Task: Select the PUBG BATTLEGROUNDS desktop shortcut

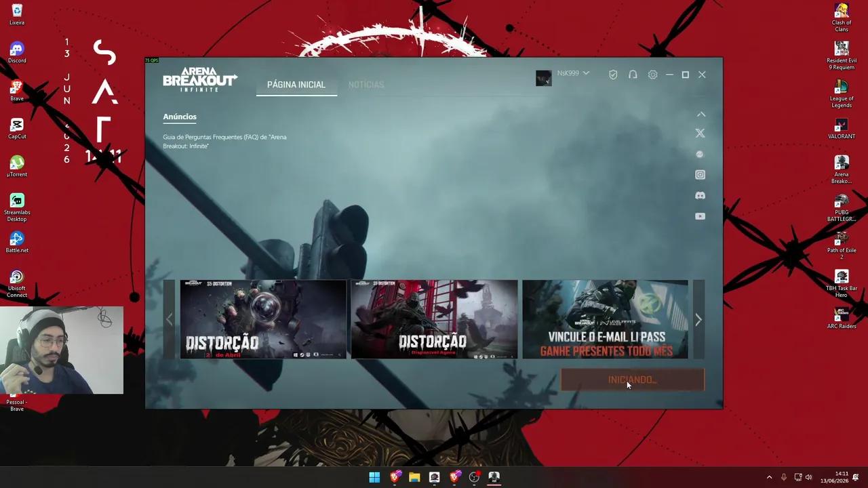Action: pyautogui.click(x=842, y=207)
